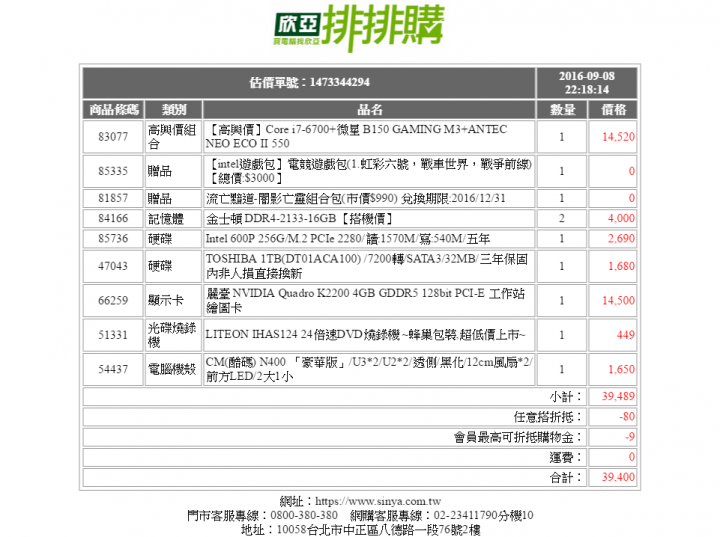Click online hotline 02-23411790分機10
This screenshot has height=537, width=720.
pos(483,516)
